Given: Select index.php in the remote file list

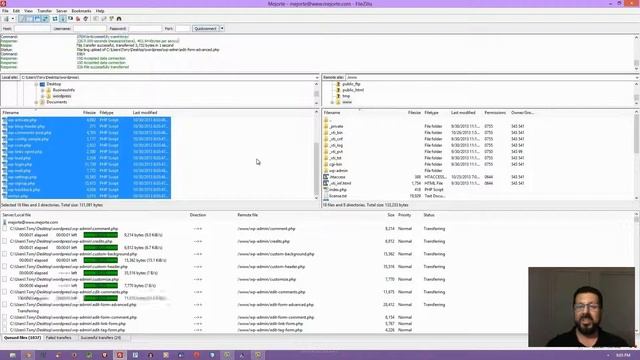Looking at the screenshot, I should click(x=338, y=190).
